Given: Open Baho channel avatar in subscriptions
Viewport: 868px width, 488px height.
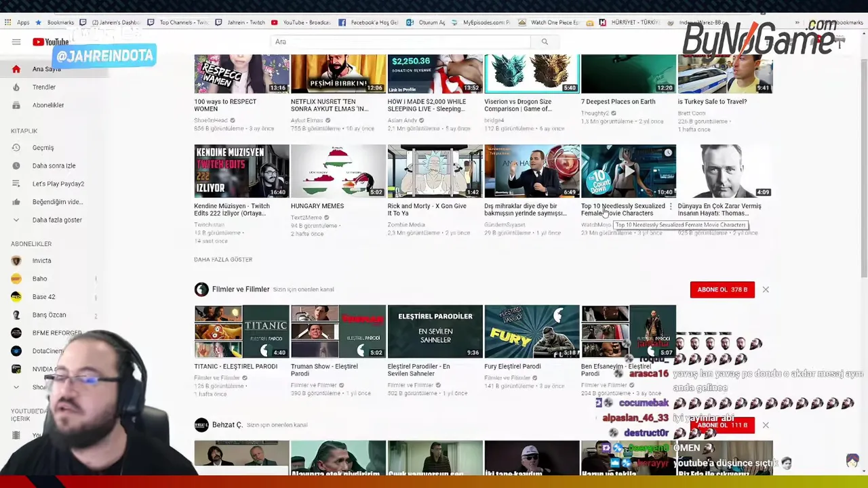Looking at the screenshot, I should [16, 279].
